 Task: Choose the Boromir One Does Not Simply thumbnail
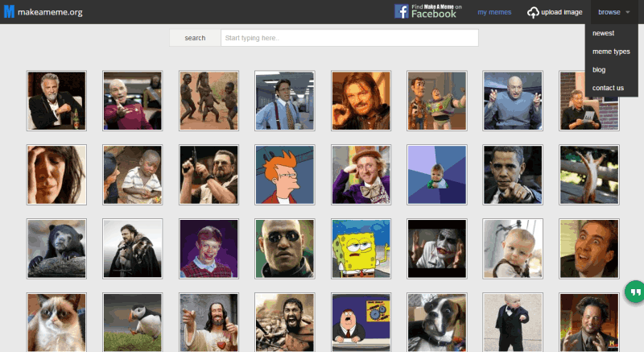coord(361,101)
